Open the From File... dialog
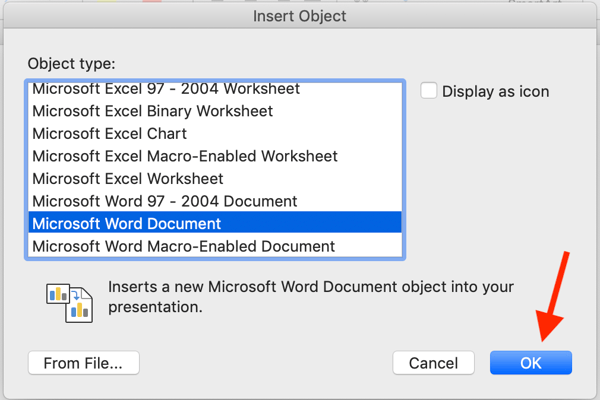 point(83,362)
